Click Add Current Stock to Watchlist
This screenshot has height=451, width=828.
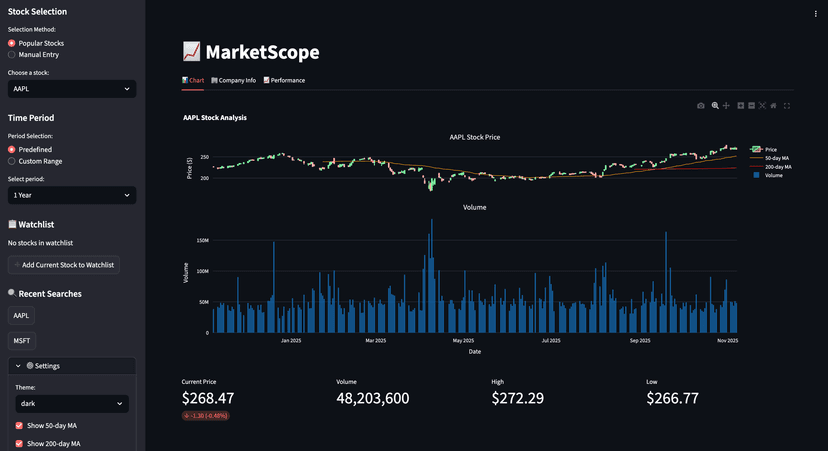[64, 265]
